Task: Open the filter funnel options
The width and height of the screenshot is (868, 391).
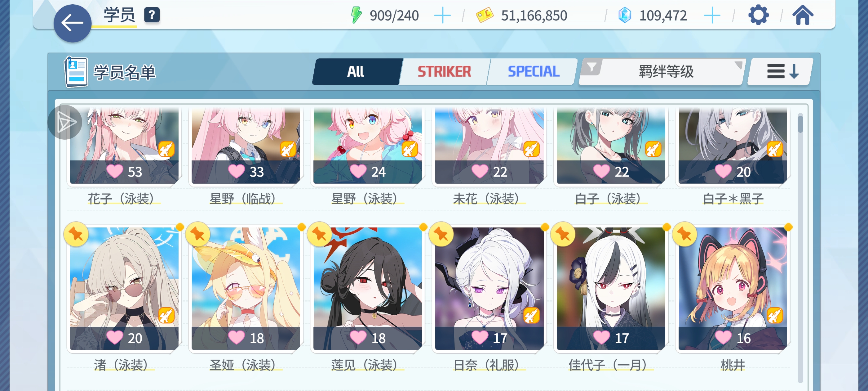Action: tap(592, 67)
